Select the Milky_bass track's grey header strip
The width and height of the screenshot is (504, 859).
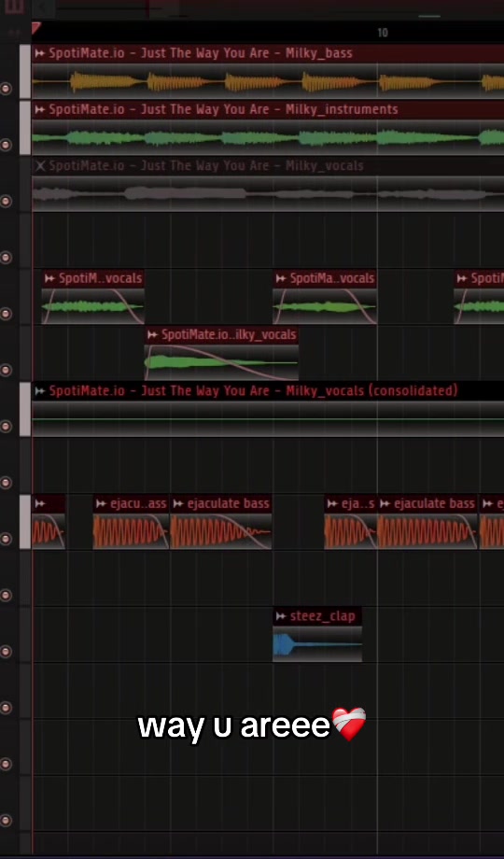pos(25,72)
